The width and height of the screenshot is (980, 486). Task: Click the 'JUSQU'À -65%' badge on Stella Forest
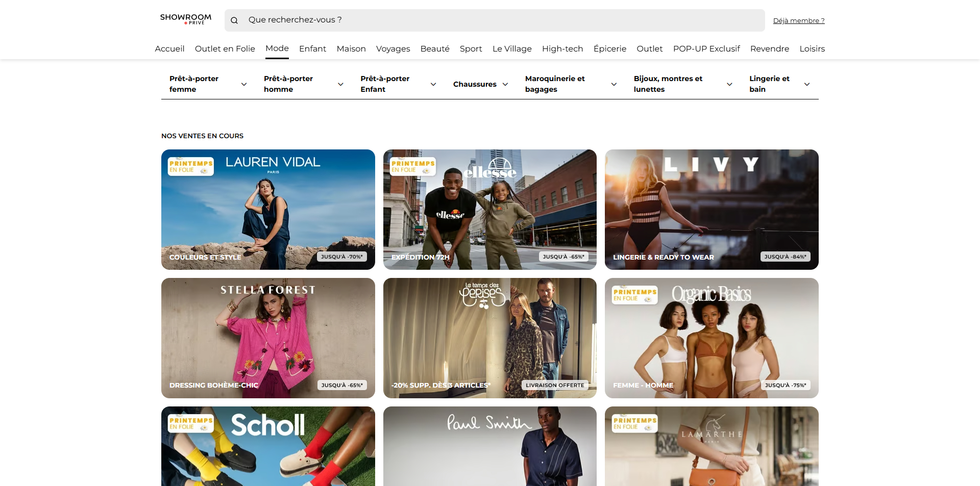(x=342, y=386)
